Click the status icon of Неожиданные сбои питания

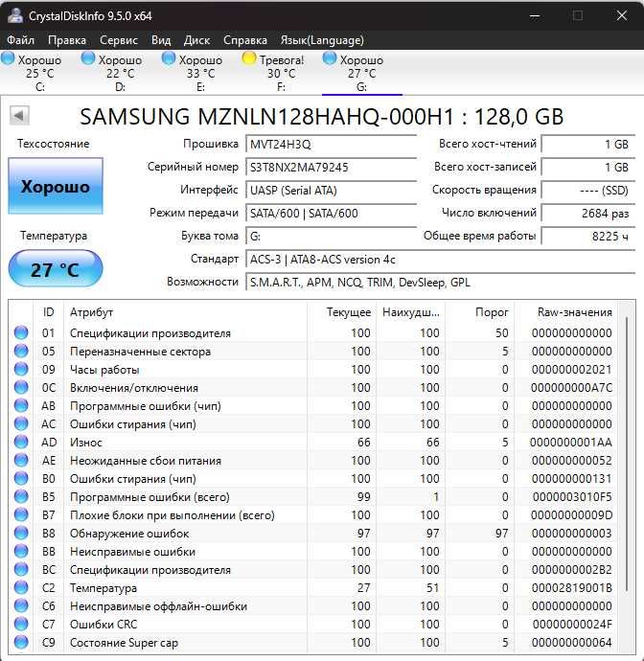tap(21, 460)
